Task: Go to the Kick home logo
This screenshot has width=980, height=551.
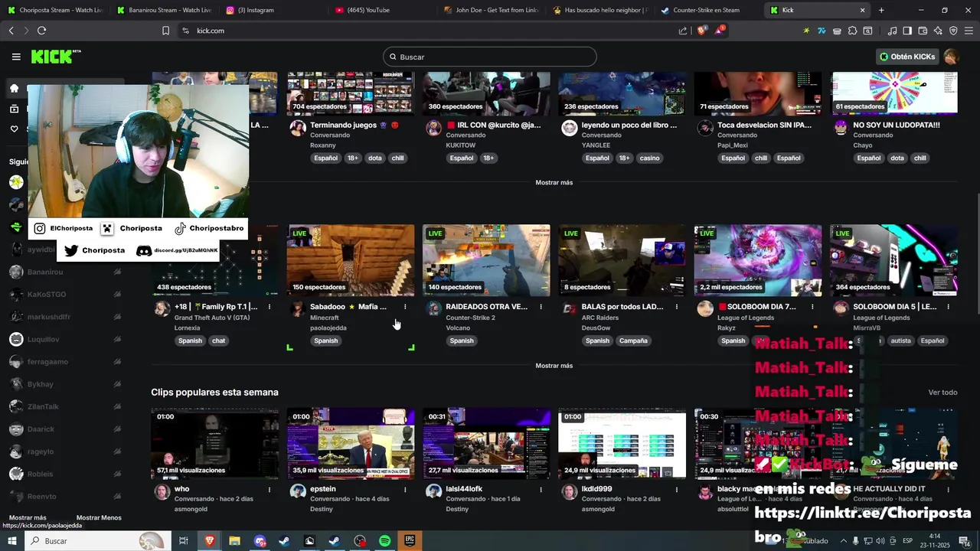Action: 55,57
